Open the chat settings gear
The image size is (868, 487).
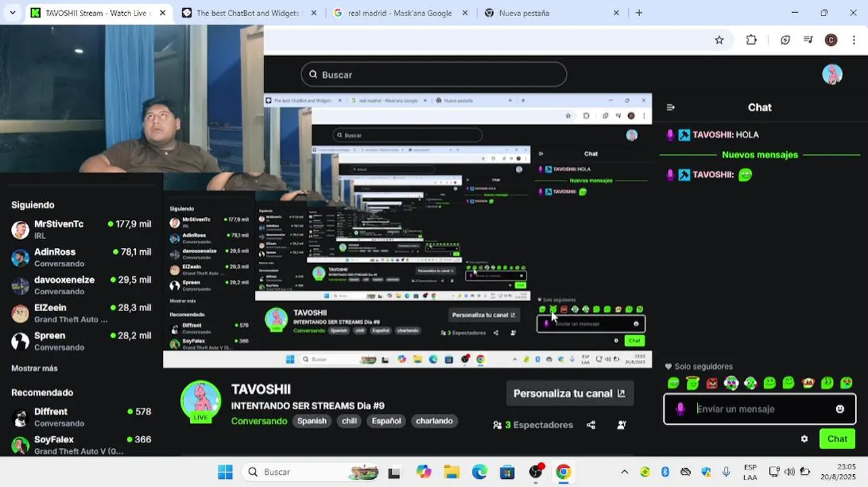point(804,439)
